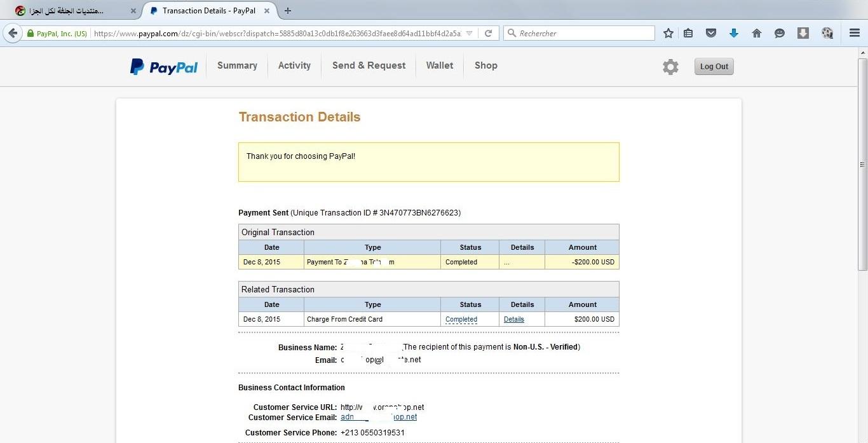The width and height of the screenshot is (868, 443).
Task: Click the -$200.00 USD amount cell
Action: [x=582, y=262]
